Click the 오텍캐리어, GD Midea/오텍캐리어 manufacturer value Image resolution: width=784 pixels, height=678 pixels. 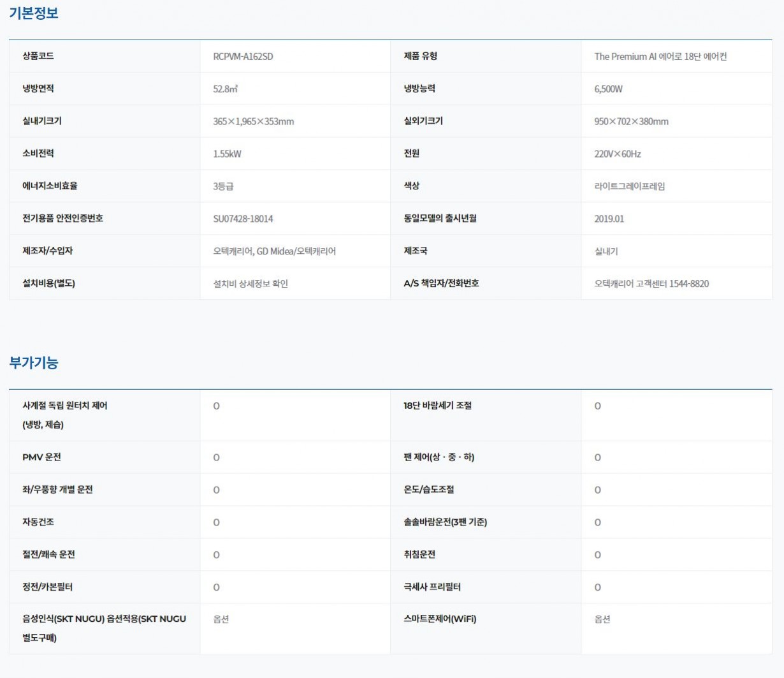tap(274, 251)
